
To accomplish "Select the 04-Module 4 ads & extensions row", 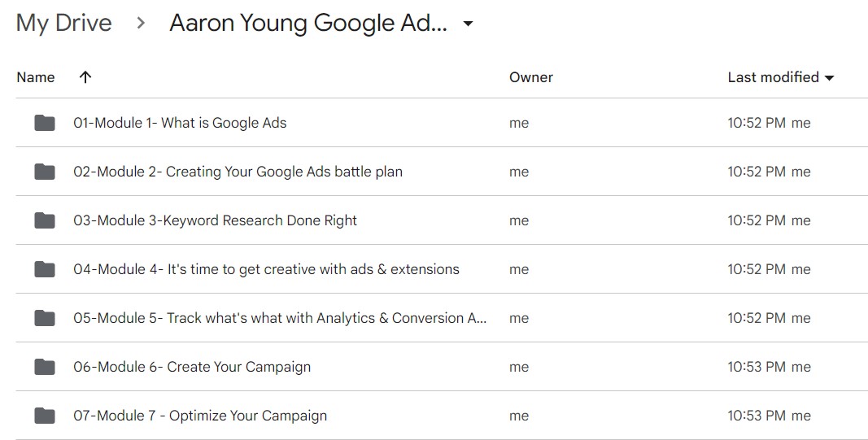I will 442,269.
